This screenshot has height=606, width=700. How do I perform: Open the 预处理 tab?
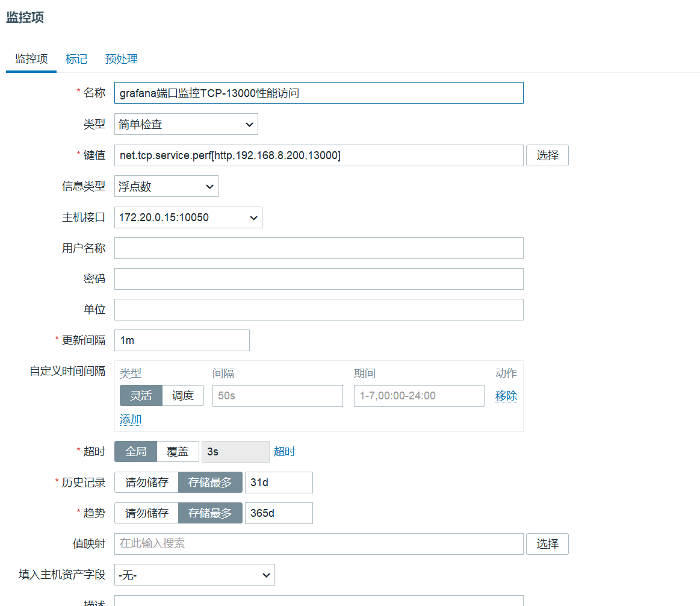[x=122, y=59]
